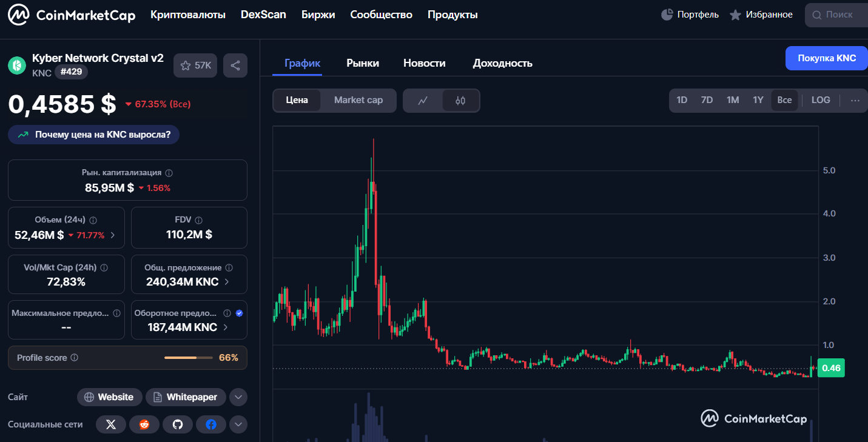Expand Объем (24ч) details arrow
Screen dimensions: 868x442
coord(112,235)
